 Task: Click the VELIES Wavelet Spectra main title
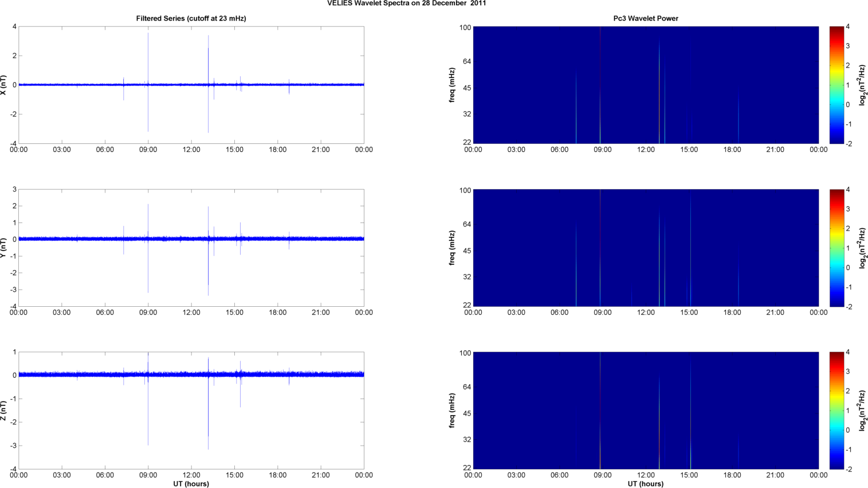click(407, 3)
